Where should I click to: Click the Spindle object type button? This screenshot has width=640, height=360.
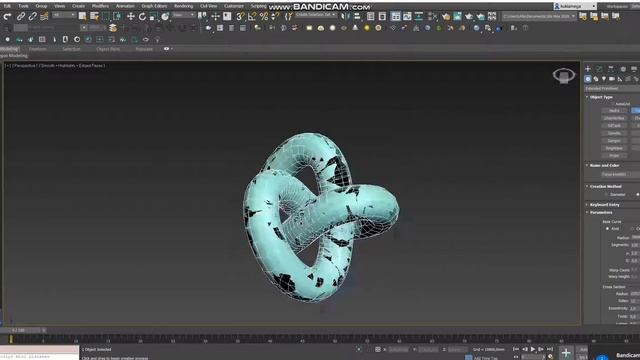(614, 133)
